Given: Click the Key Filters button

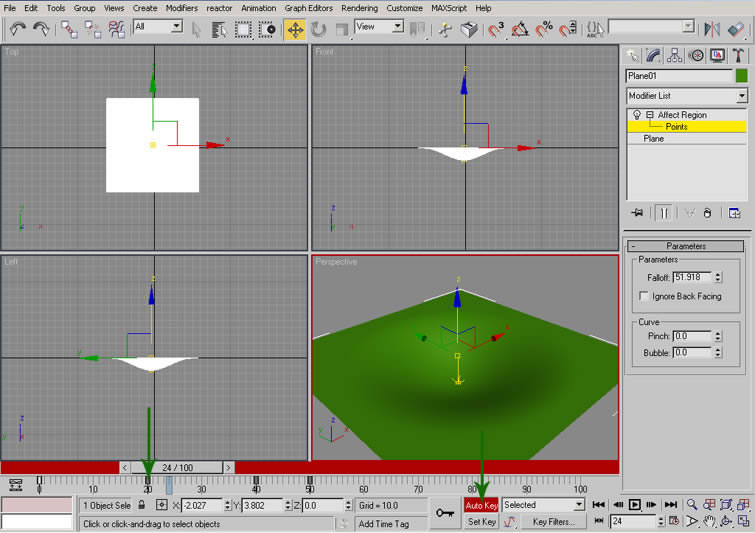Looking at the screenshot, I should pyautogui.click(x=552, y=521).
